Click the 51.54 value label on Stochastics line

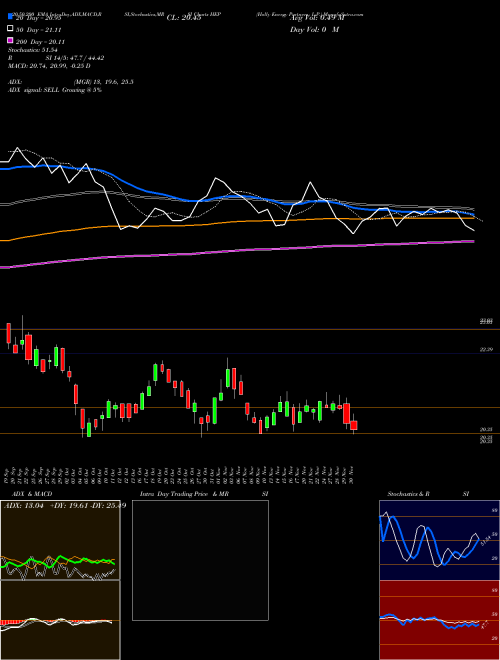486,540
